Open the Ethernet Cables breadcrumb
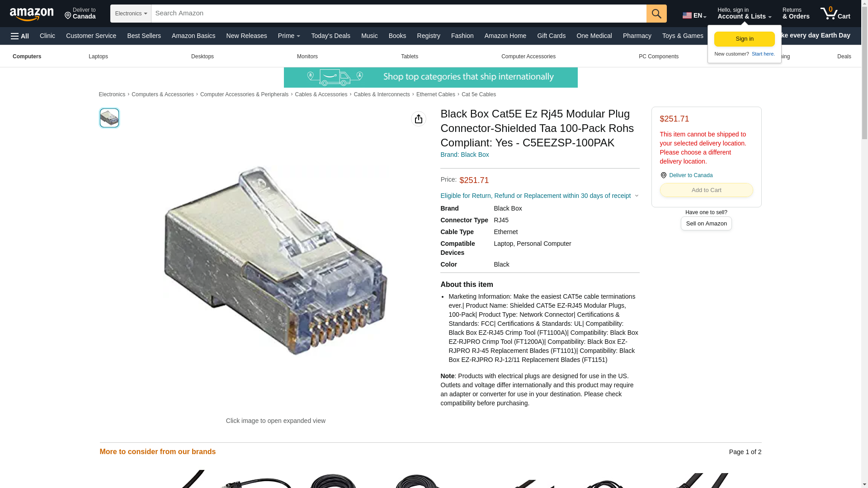868x488 pixels. [435, 94]
